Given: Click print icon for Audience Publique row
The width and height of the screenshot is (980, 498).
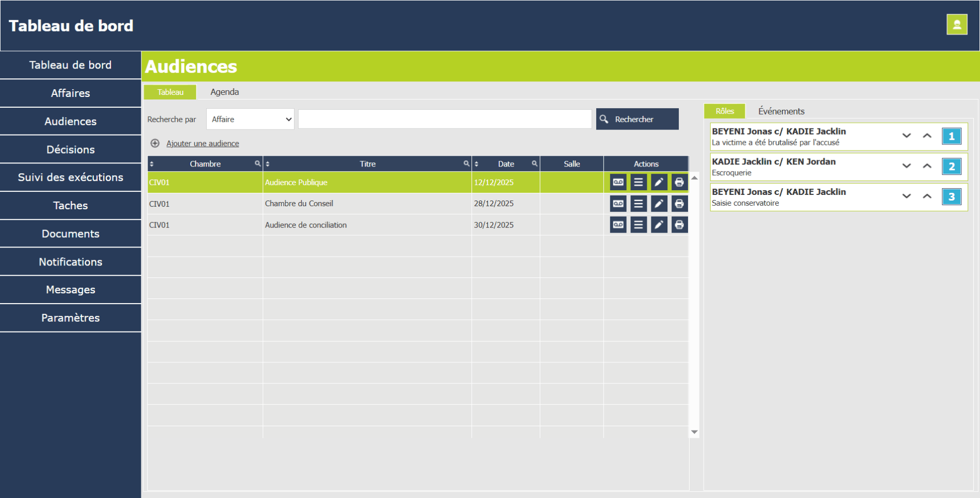Looking at the screenshot, I should click(x=679, y=182).
